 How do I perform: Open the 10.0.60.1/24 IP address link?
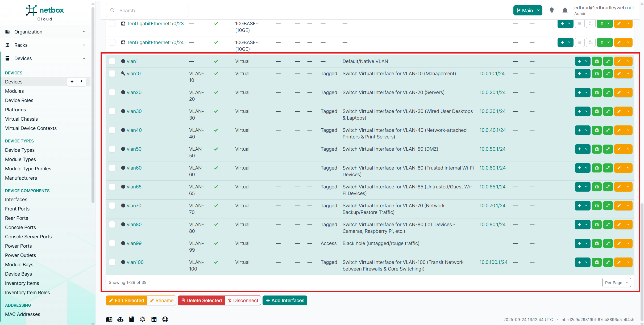coord(492,168)
